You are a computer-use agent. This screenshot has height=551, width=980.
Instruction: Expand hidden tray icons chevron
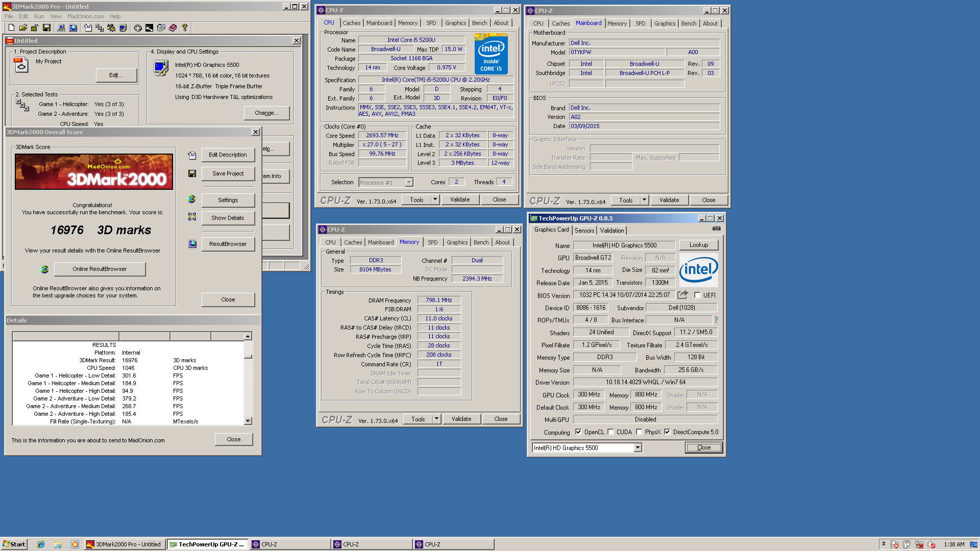884,544
